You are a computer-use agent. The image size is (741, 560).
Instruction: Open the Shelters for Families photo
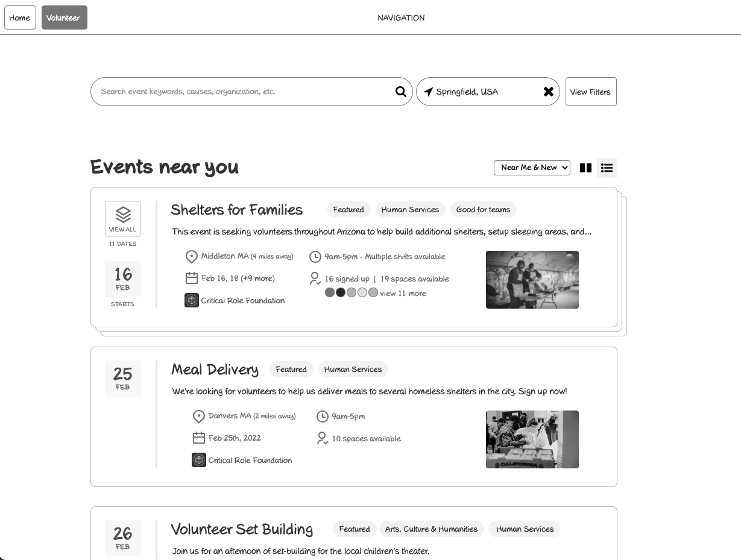[x=532, y=279]
